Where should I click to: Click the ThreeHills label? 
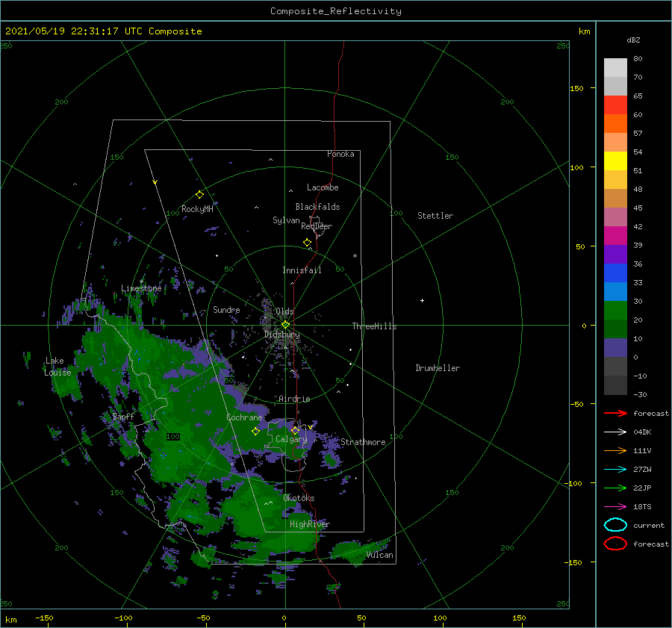click(x=374, y=326)
